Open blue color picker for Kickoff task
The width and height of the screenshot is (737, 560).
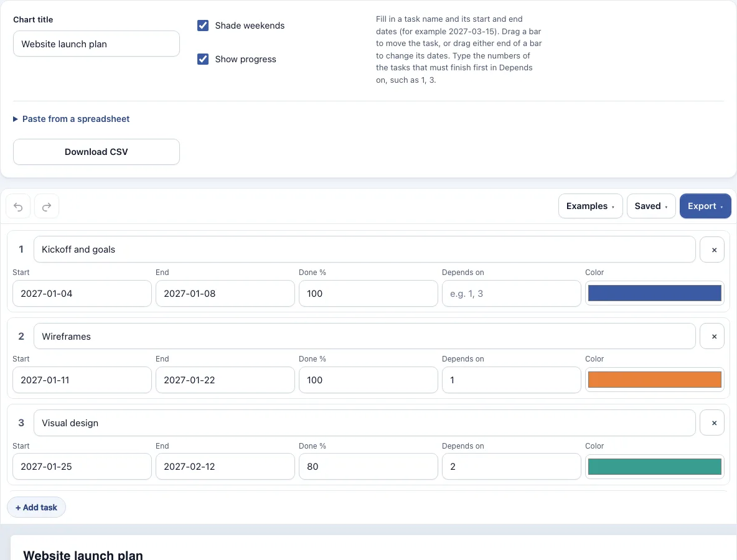click(654, 293)
